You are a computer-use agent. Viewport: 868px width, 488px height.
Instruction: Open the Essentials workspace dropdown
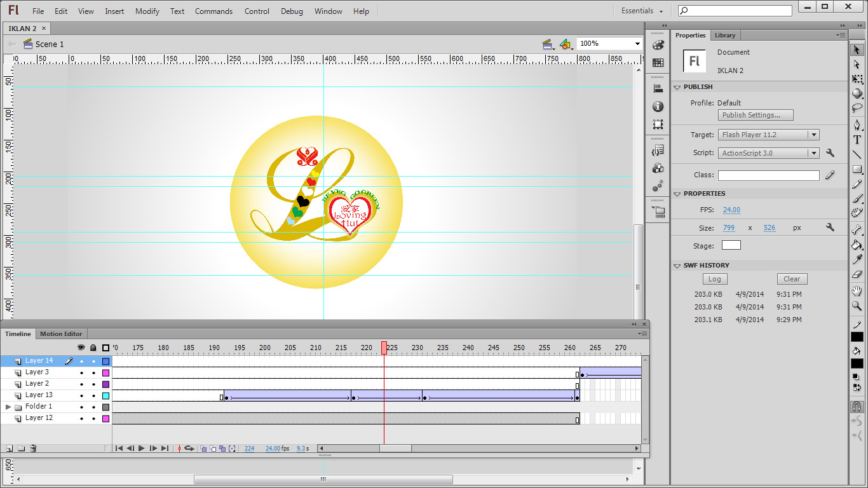tap(642, 11)
